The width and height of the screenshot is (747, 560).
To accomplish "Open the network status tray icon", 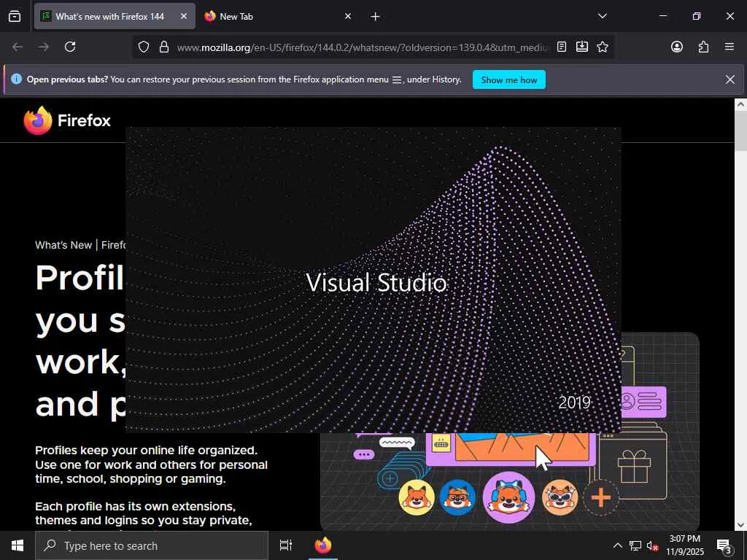I will click(x=635, y=545).
